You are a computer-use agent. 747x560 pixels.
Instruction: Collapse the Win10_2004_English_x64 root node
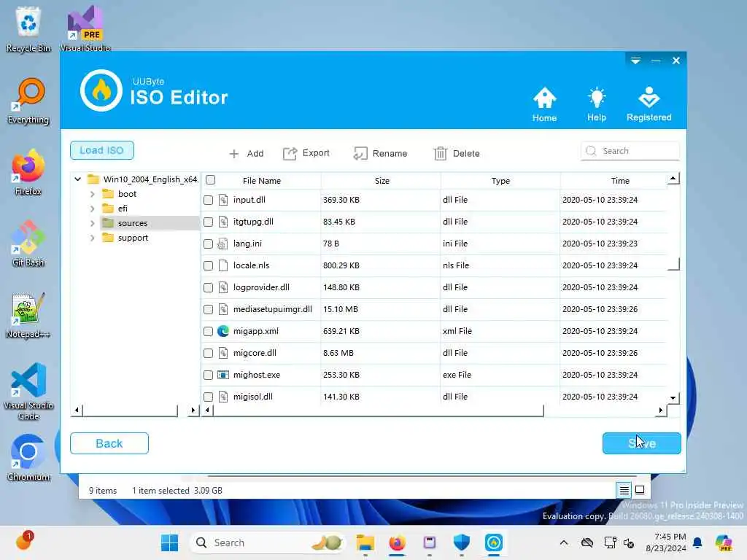click(77, 179)
